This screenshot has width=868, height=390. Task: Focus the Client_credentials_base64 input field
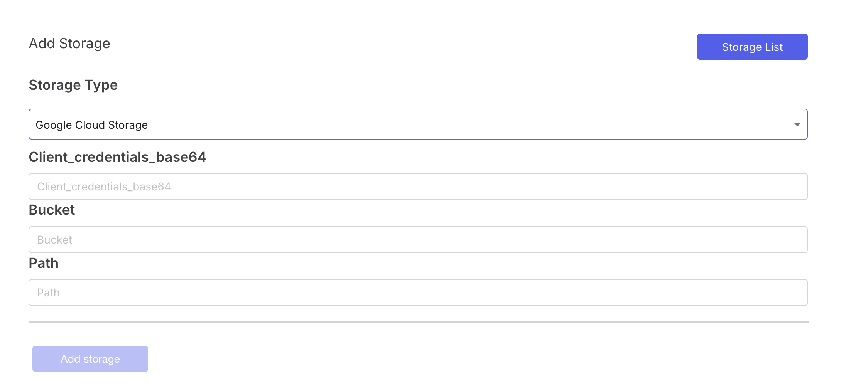pyautogui.click(x=417, y=187)
